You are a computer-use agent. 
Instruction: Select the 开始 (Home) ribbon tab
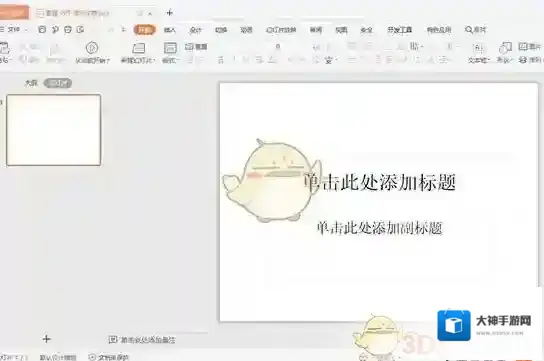(x=144, y=30)
